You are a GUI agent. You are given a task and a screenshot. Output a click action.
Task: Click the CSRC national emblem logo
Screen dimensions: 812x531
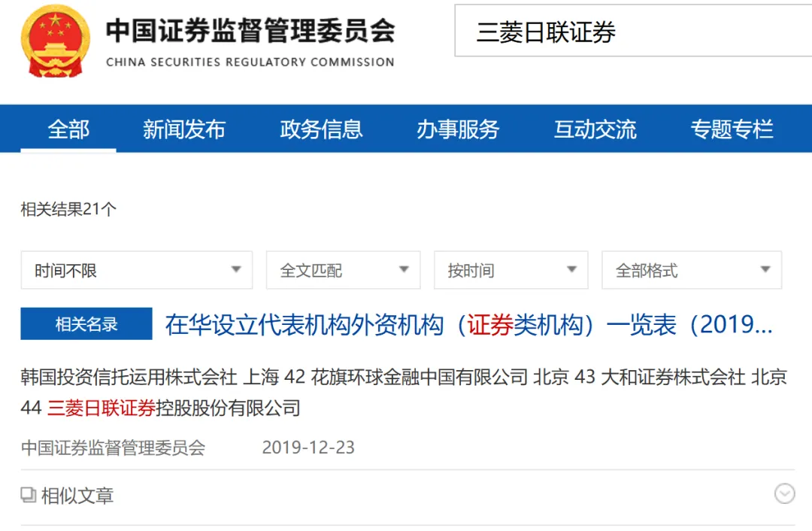pos(56,41)
